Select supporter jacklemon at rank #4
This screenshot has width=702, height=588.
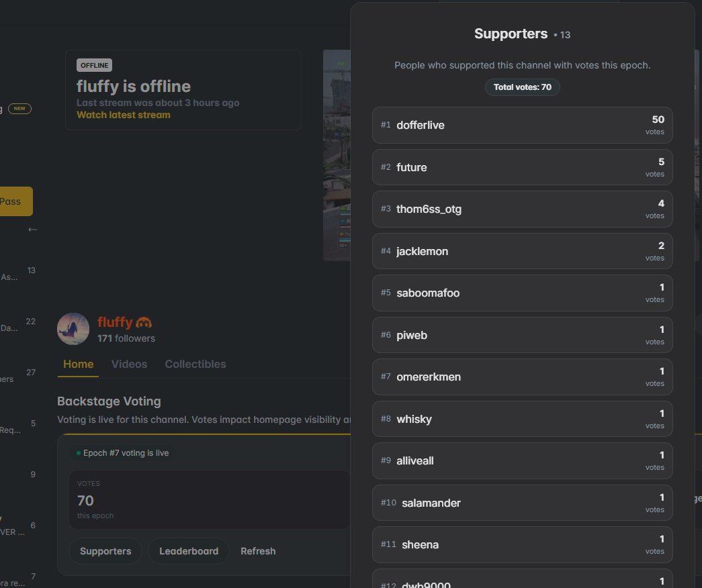coord(522,251)
